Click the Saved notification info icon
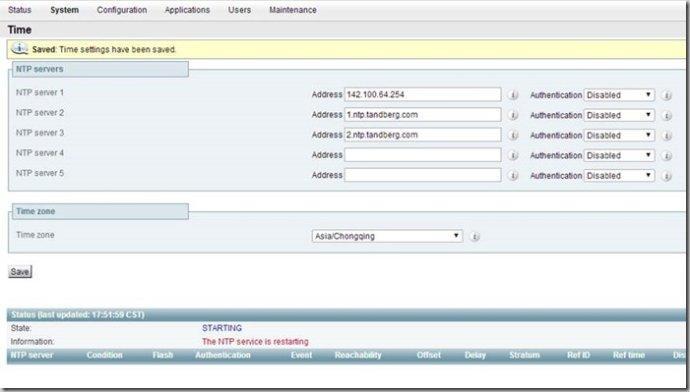The image size is (690, 392). [19, 49]
